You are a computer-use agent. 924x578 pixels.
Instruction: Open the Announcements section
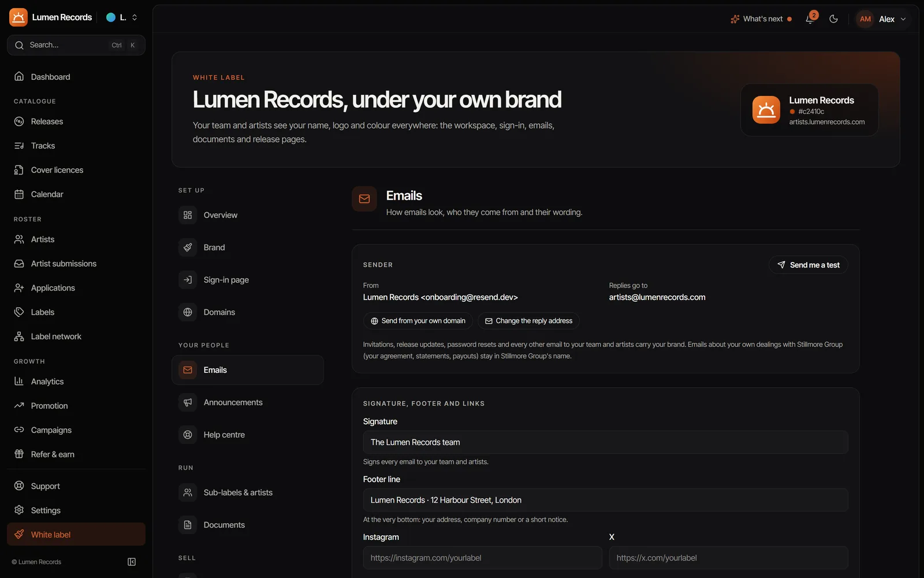pyautogui.click(x=248, y=402)
